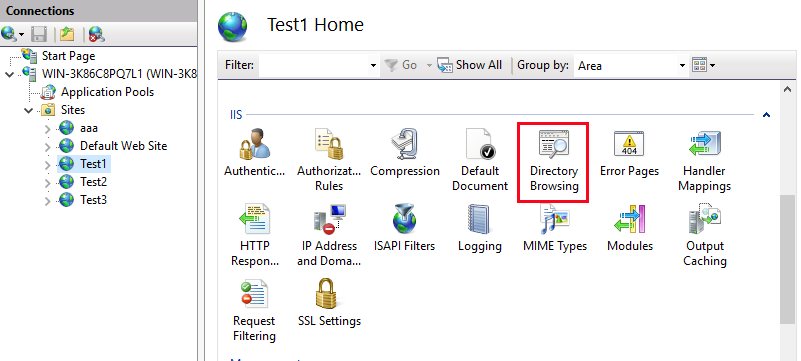Collapse the IIS section group
801x361 pixels.
point(766,115)
